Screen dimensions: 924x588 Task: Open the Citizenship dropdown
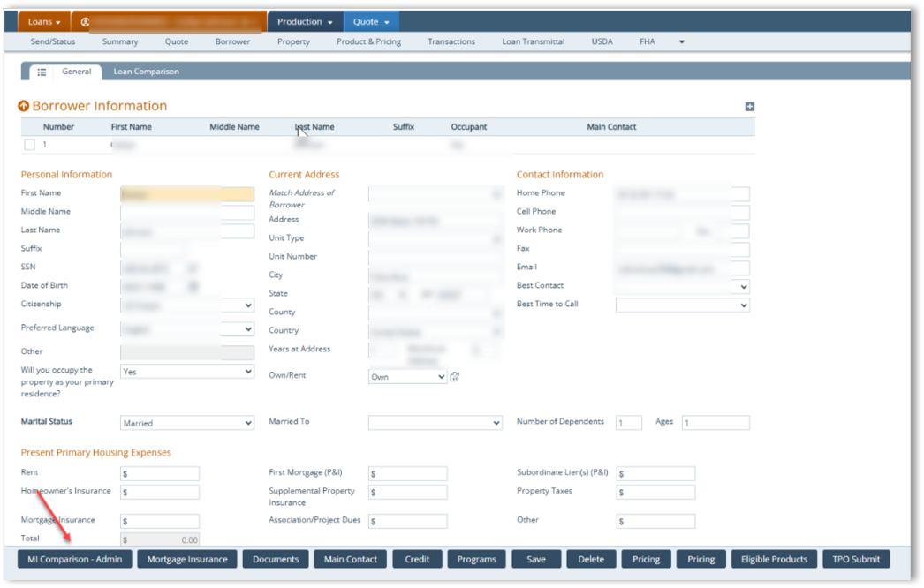(187, 305)
